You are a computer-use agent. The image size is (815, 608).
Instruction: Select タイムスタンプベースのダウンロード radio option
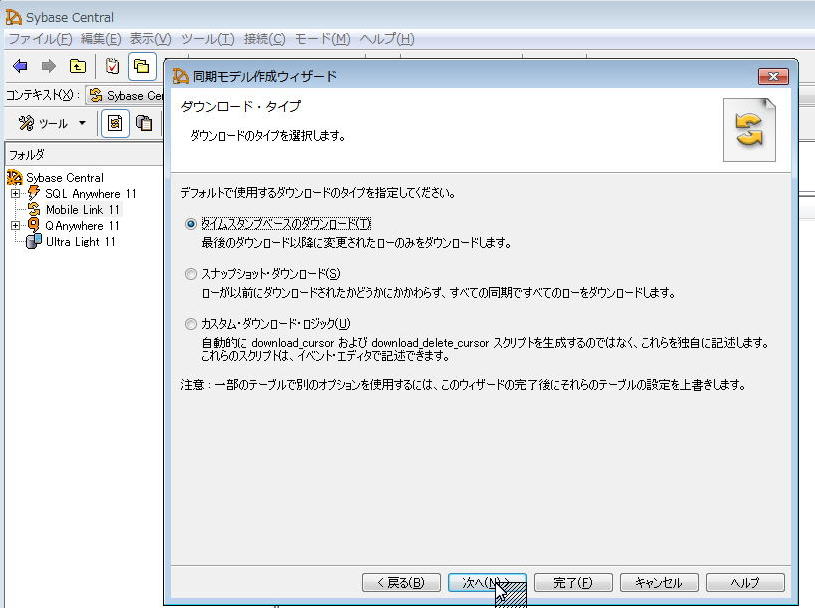(x=191, y=224)
